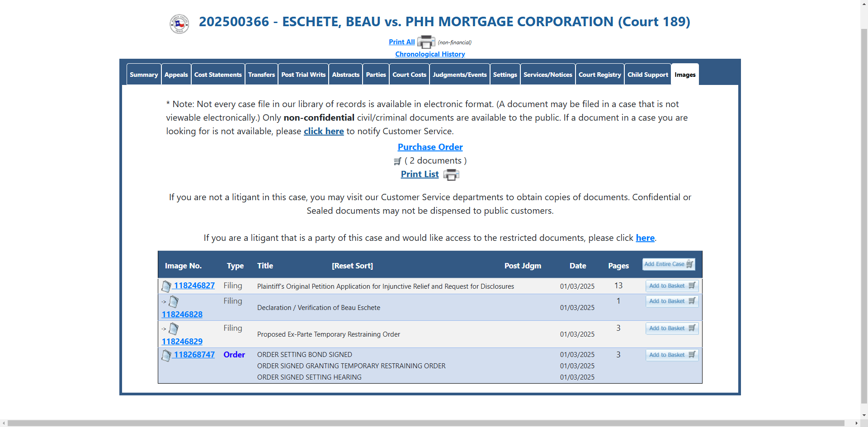Click the shopping cart icon near 2 documents

397,161
